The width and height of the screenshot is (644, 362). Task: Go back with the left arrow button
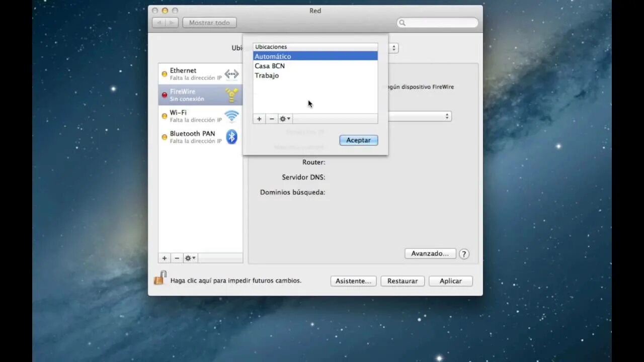[x=159, y=23]
